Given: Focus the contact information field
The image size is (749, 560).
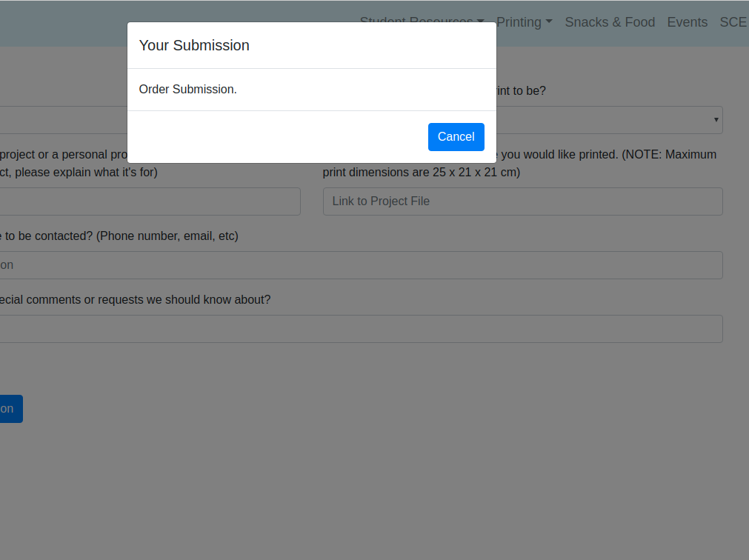Looking at the screenshot, I should tap(361, 264).
